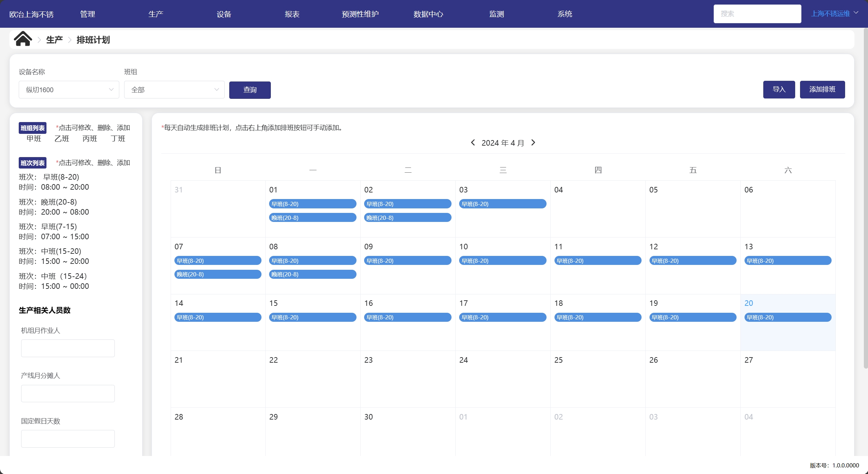The width and height of the screenshot is (868, 474).
Task: Open the 班组 dropdown showing 全部
Action: pyautogui.click(x=174, y=90)
